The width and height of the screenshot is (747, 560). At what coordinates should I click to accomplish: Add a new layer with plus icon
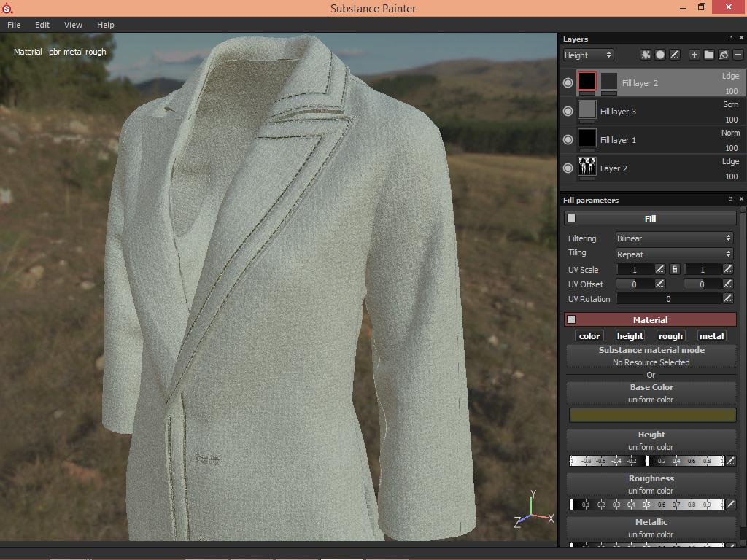694,55
